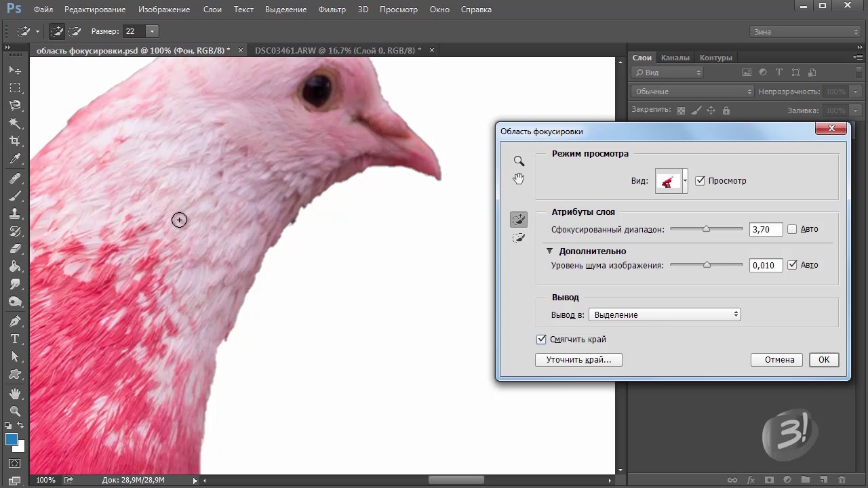This screenshot has height=488, width=868.
Task: Click the Hand tool in the focus area dialog
Action: pyautogui.click(x=519, y=178)
